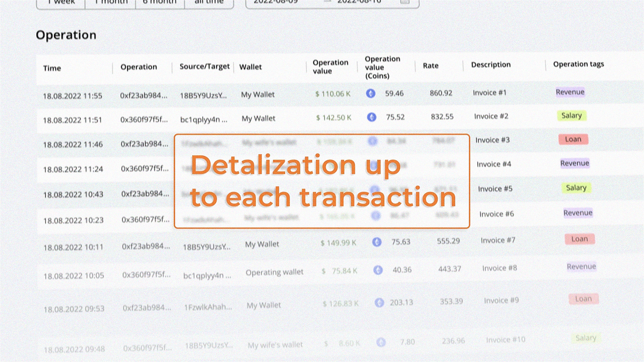
Task: Click the coin icon beside 75.63 value
Action: tap(377, 242)
